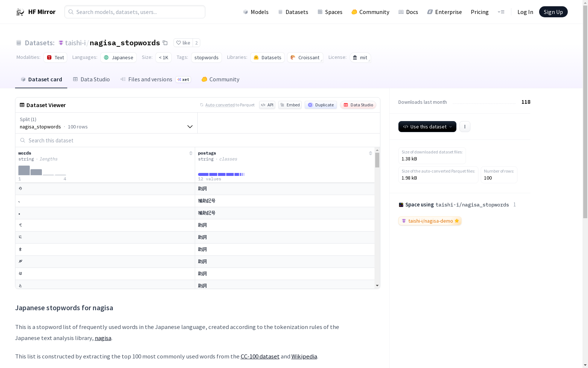Open the Spaces nav item
This screenshot has width=588, height=368.
(330, 12)
